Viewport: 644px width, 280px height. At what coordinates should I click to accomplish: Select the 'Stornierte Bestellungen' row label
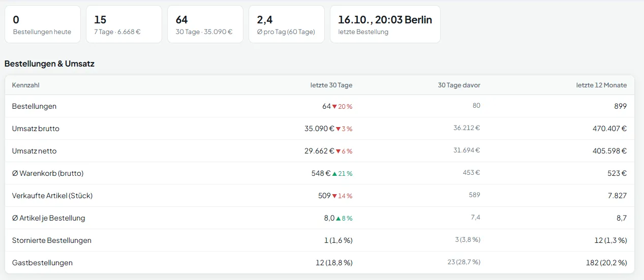[x=52, y=240]
